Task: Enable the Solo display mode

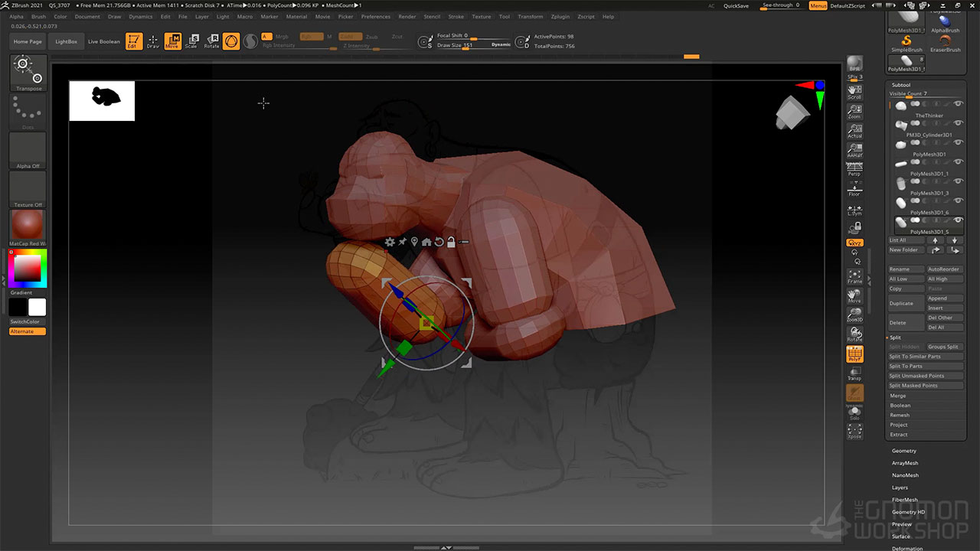Action: [x=854, y=412]
